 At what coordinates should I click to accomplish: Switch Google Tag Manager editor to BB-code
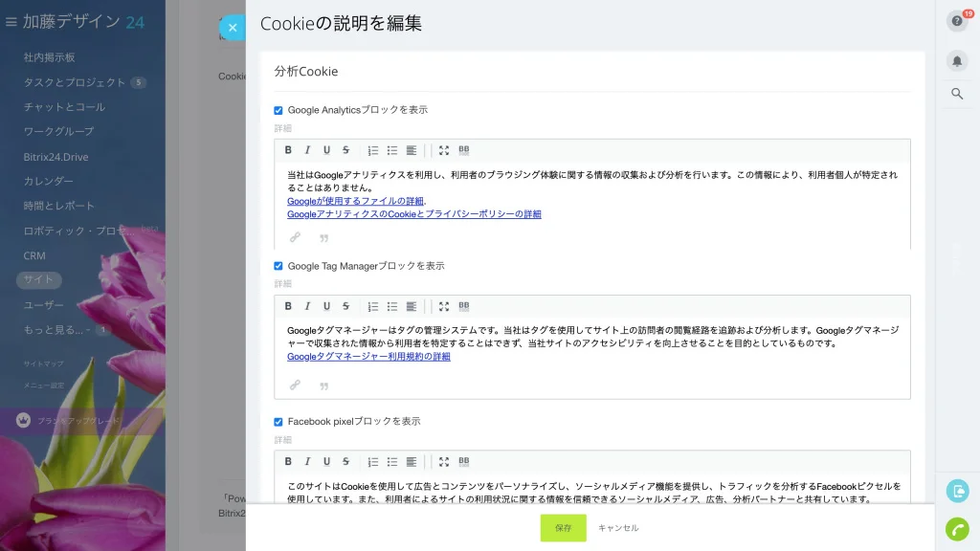(464, 306)
